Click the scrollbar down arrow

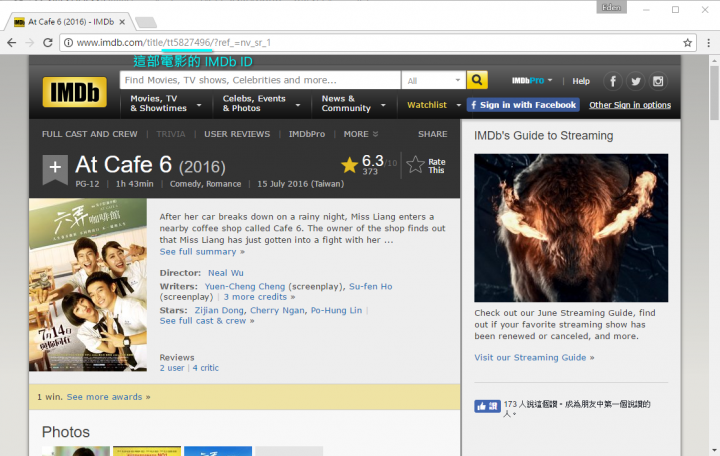point(714,450)
